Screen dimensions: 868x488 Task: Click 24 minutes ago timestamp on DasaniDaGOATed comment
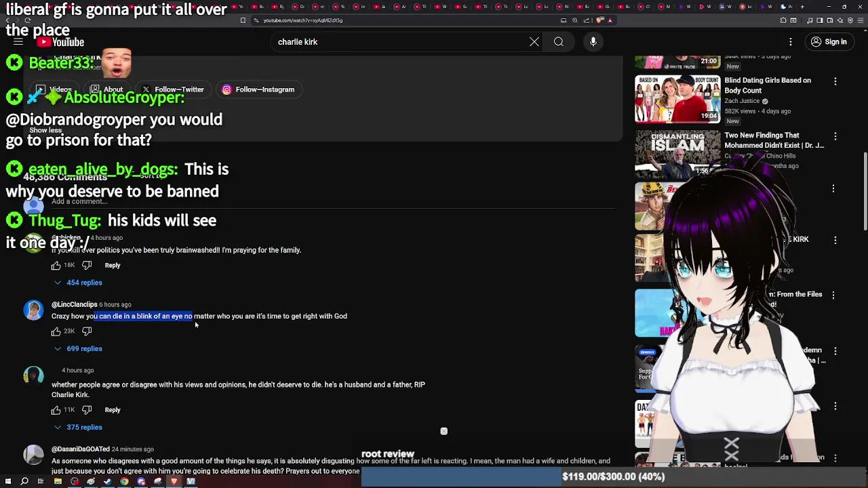(x=133, y=449)
